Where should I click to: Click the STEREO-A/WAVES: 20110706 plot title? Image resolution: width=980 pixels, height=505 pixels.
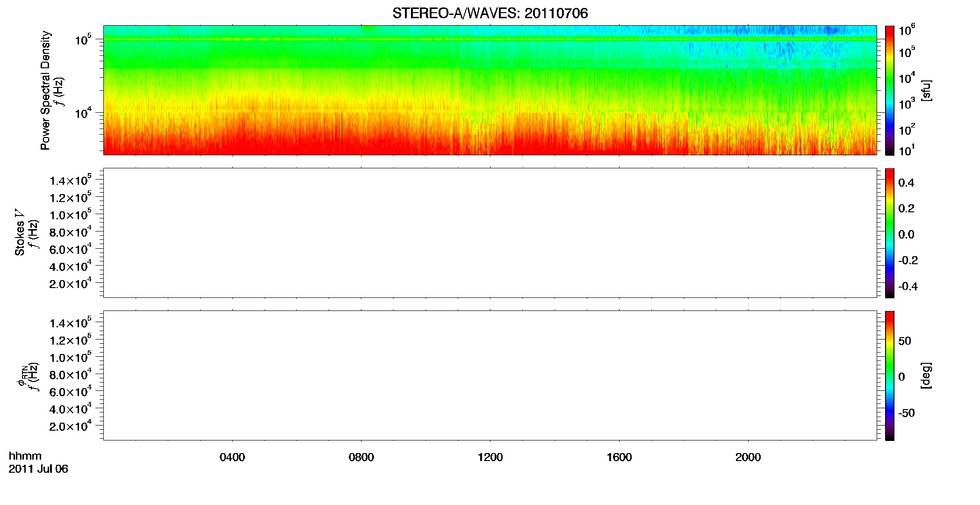tap(490, 13)
